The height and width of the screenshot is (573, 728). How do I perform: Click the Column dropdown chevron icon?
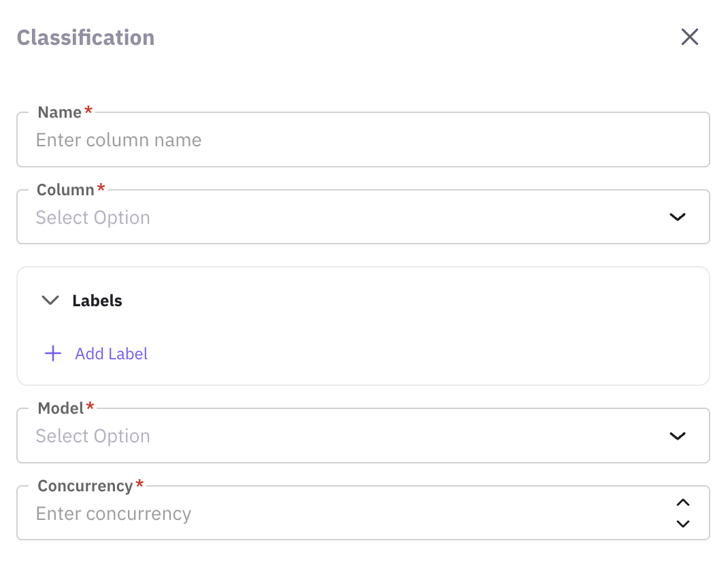coord(678,216)
